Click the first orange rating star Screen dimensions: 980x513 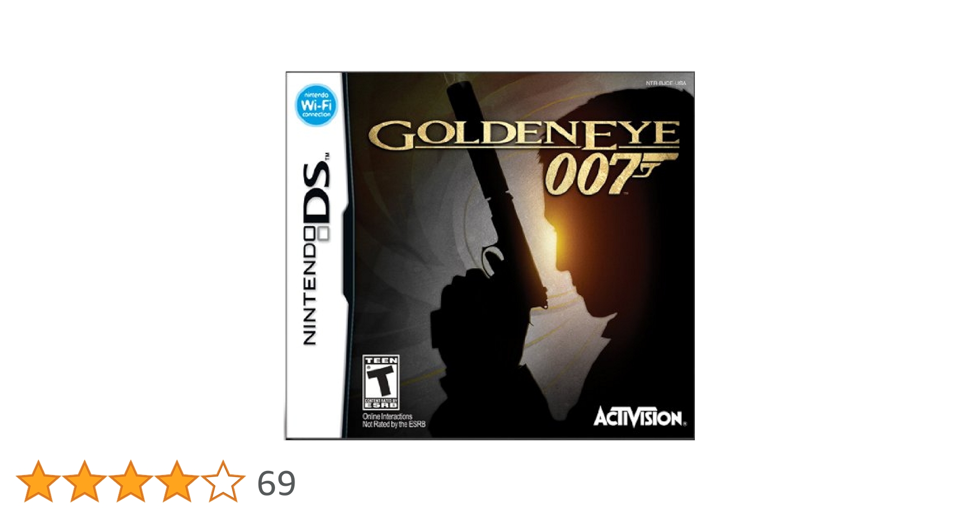pos(38,481)
